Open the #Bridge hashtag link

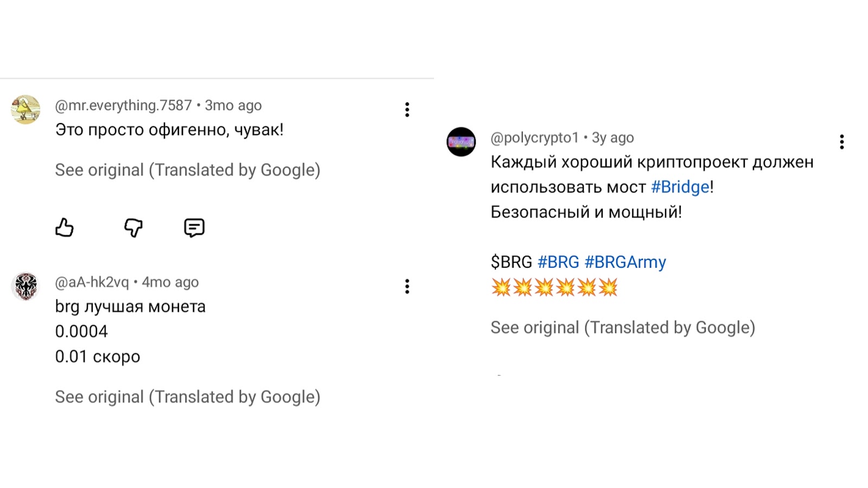tap(680, 187)
